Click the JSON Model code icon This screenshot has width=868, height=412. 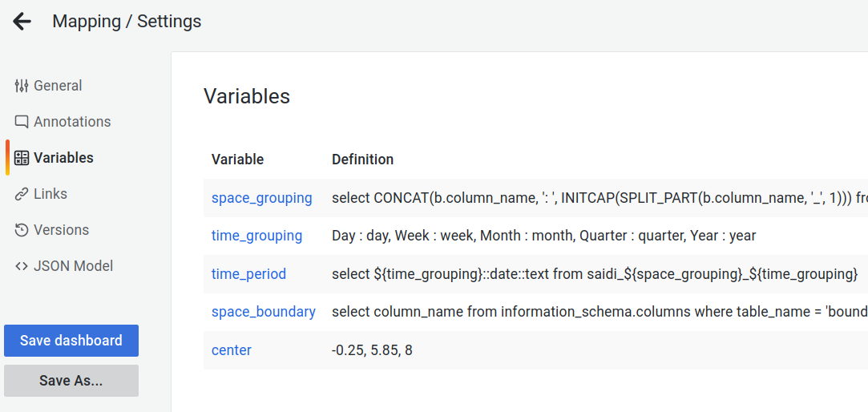click(x=22, y=266)
